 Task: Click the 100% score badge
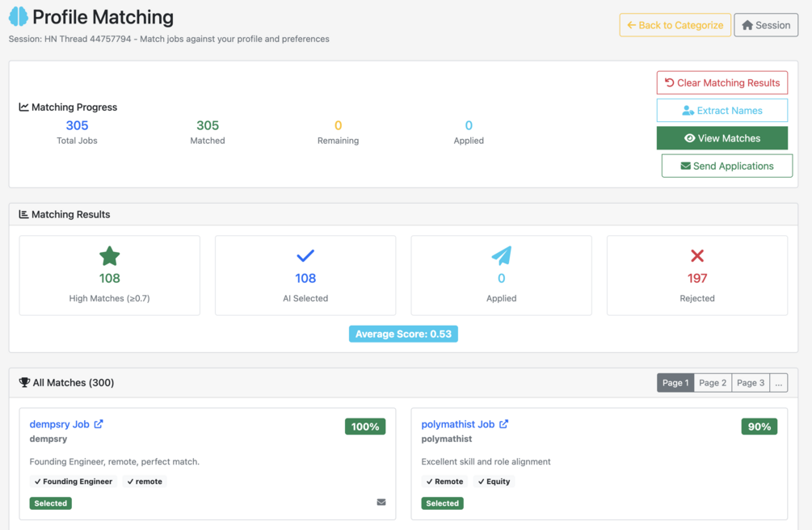(365, 427)
